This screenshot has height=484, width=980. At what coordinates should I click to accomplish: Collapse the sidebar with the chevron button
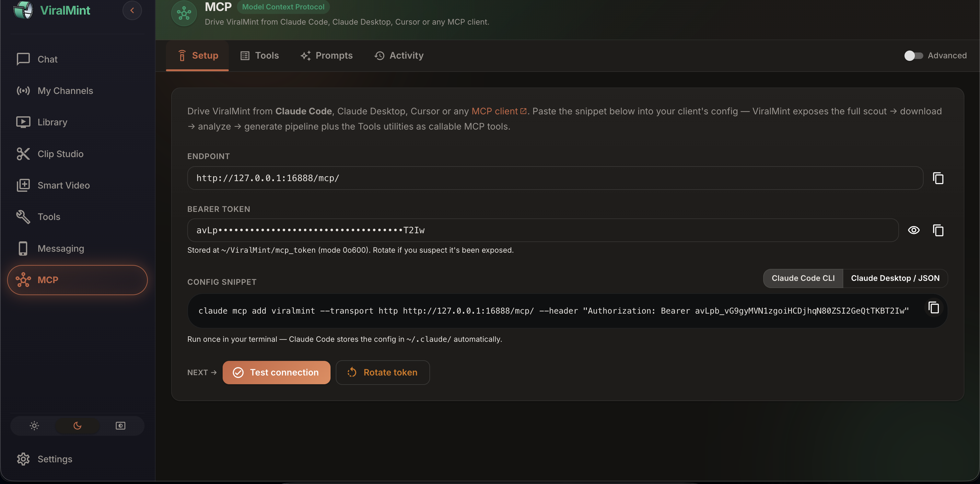click(x=132, y=10)
